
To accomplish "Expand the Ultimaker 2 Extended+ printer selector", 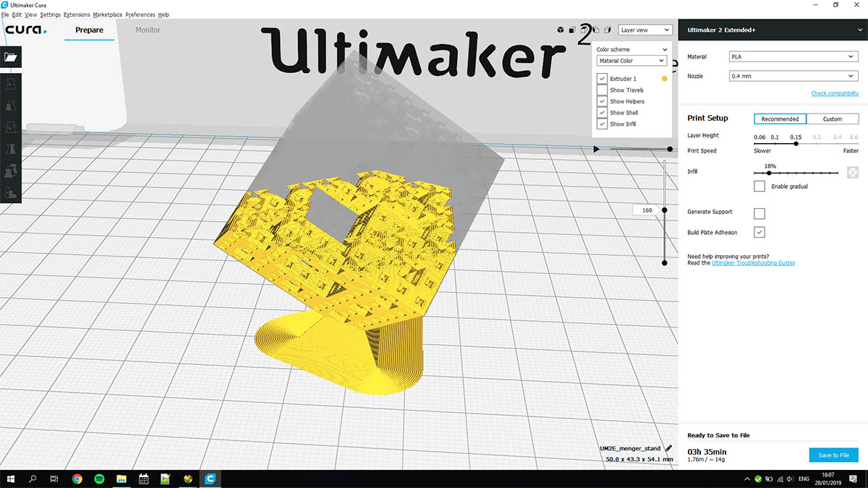I will [x=773, y=30].
